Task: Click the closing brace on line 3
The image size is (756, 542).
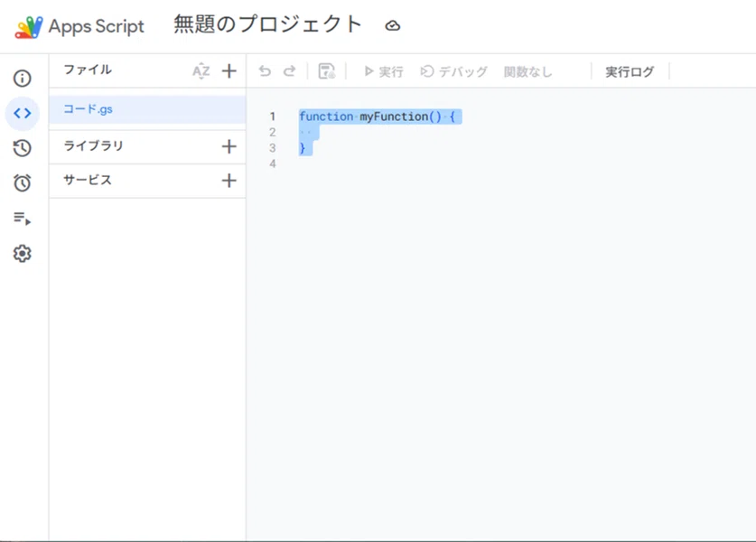Action: pos(303,148)
